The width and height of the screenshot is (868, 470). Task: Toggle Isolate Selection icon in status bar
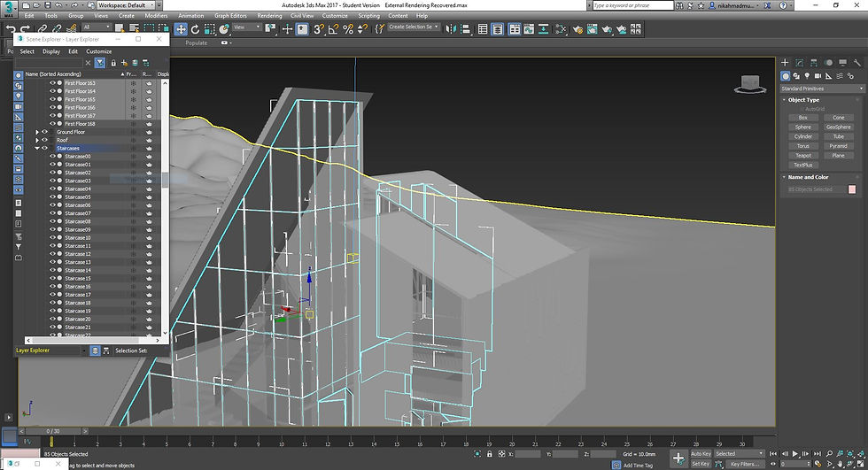tap(477, 454)
